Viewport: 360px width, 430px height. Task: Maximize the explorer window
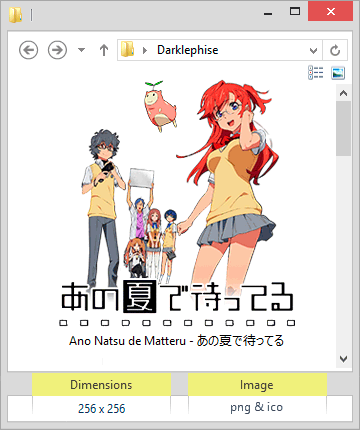click(295, 12)
